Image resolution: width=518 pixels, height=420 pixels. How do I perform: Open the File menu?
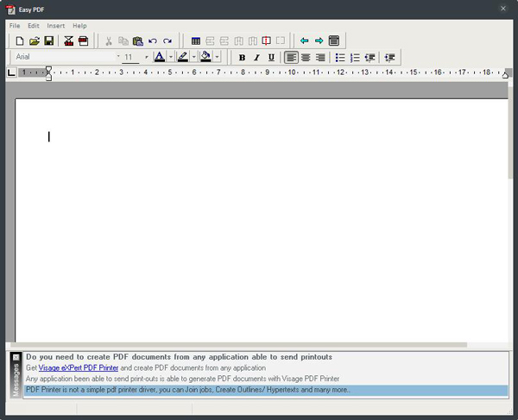click(x=15, y=25)
